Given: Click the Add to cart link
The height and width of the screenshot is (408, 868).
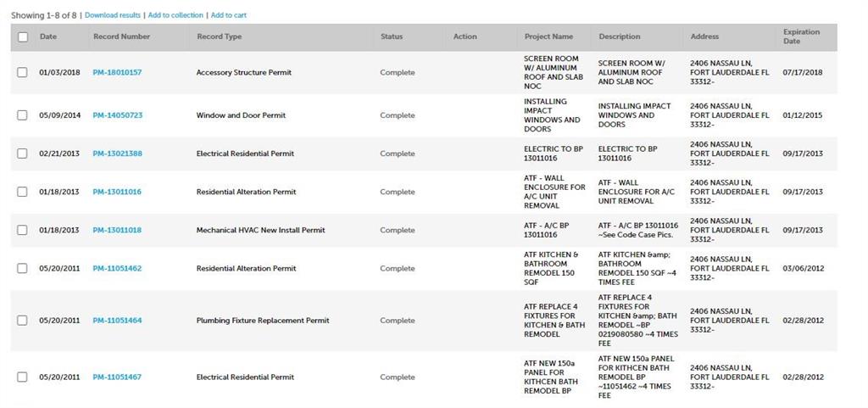Looking at the screenshot, I should coord(229,15).
